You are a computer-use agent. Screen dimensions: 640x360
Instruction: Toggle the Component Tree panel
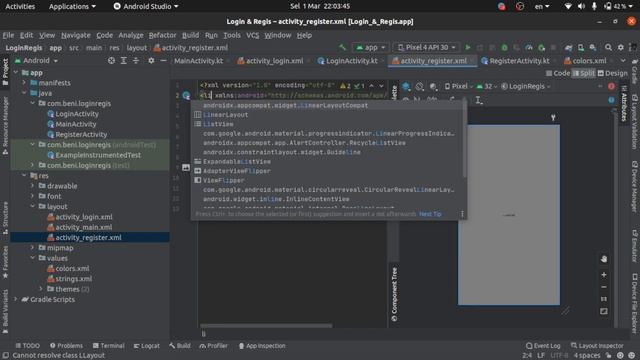point(394,294)
